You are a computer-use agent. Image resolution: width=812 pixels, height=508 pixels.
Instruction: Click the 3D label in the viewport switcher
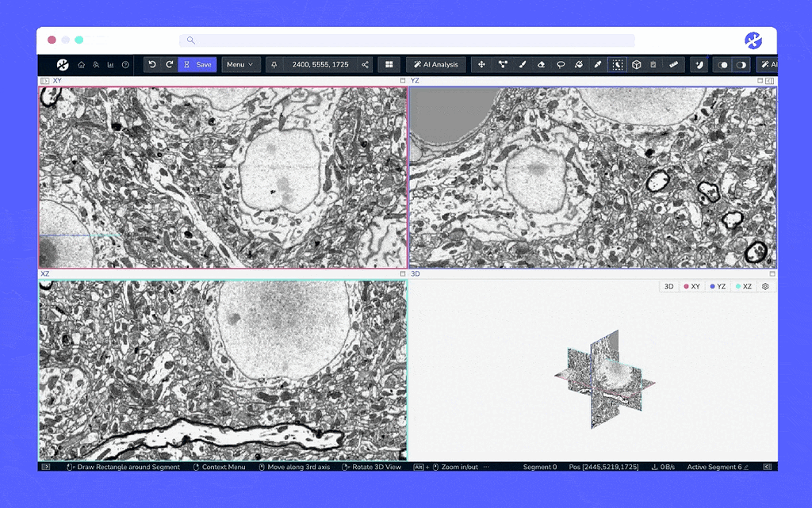coord(669,285)
